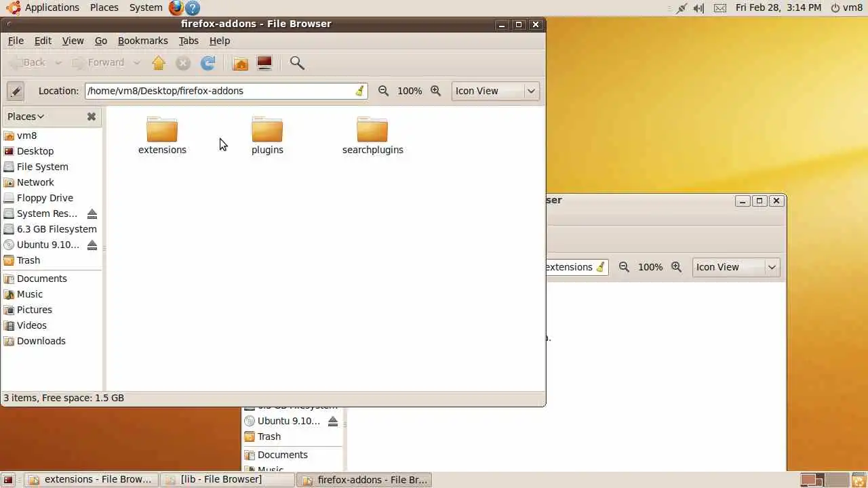Screen dimensions: 868x488
Task: Open the Places panel menu
Action: [x=104, y=7]
